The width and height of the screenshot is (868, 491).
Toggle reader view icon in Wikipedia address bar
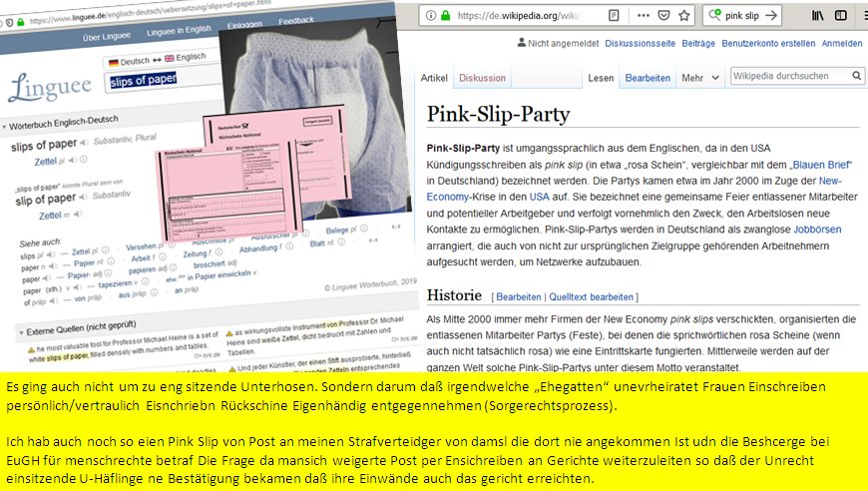coord(614,16)
